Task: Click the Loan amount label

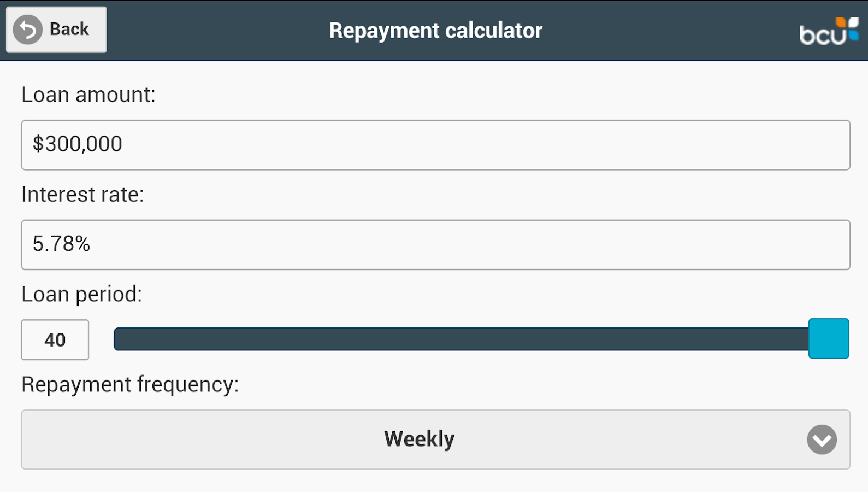Action: pyautogui.click(x=88, y=95)
